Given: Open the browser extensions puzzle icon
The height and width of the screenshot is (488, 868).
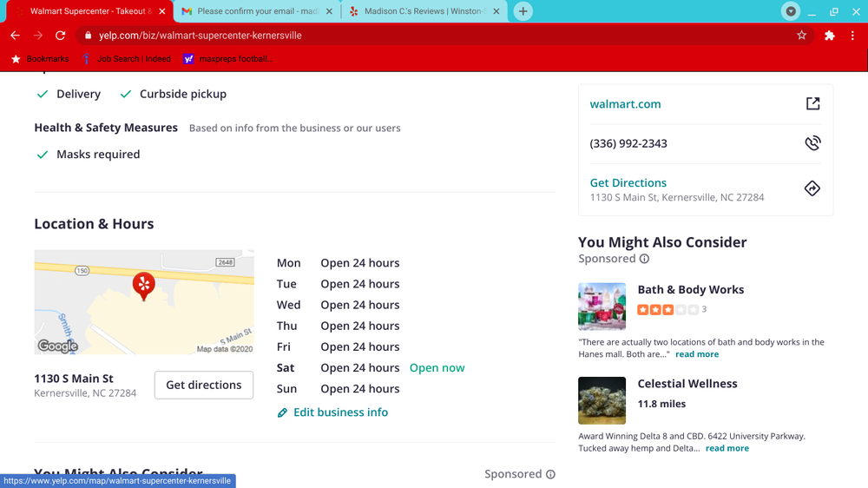Looking at the screenshot, I should point(830,36).
